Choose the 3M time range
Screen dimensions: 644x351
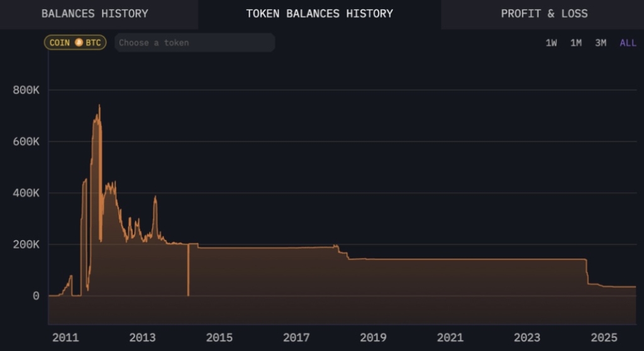(601, 43)
